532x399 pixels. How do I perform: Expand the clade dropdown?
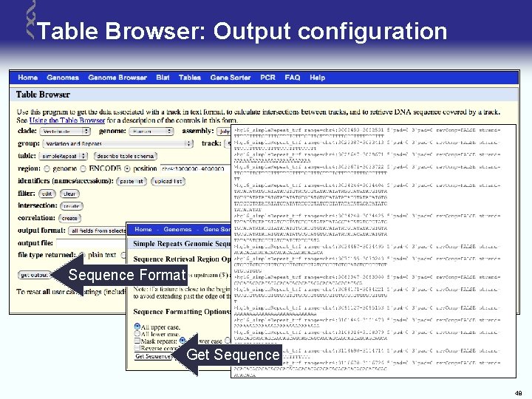tap(65, 132)
